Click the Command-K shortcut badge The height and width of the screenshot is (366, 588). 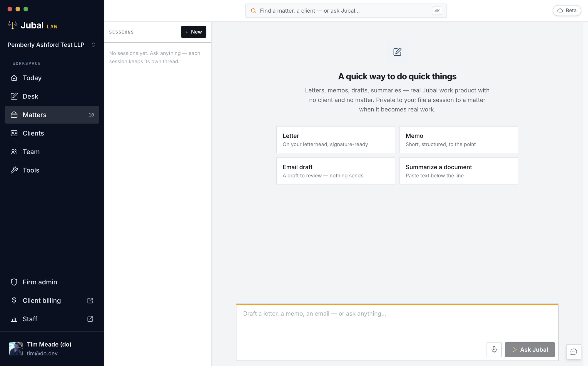tap(437, 11)
